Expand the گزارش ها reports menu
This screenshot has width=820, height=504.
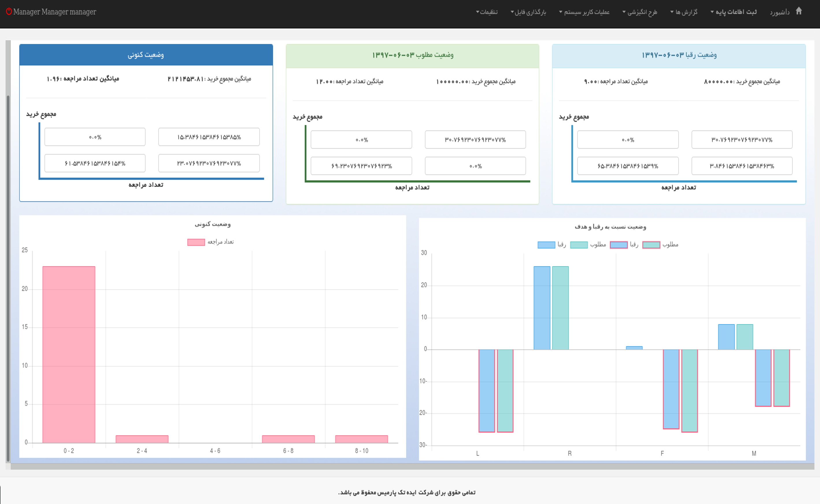684,12
